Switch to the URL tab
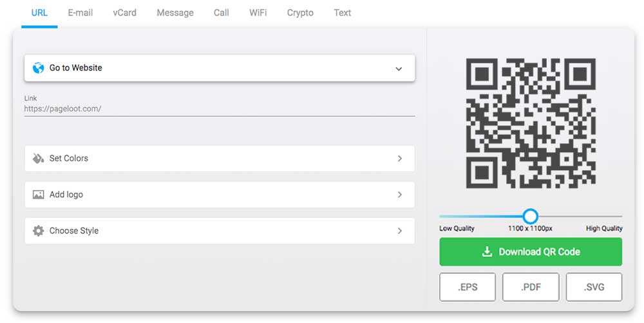The width and height of the screenshot is (644, 323). [x=39, y=13]
